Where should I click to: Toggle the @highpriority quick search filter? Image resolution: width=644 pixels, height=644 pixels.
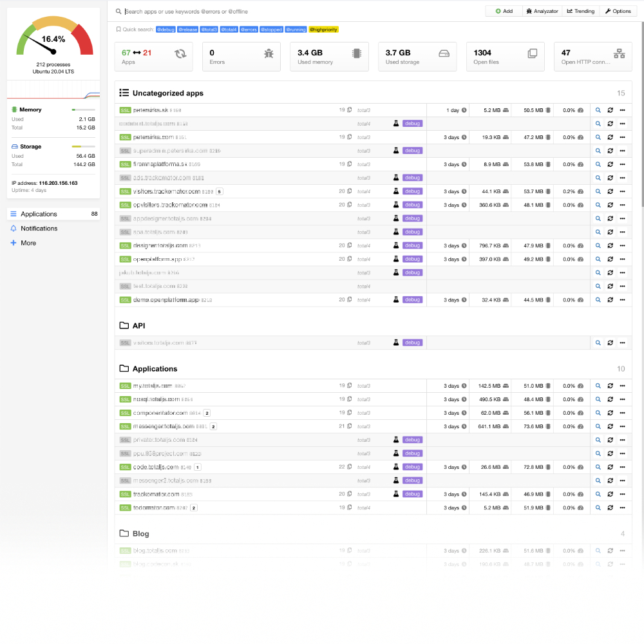[x=323, y=30]
